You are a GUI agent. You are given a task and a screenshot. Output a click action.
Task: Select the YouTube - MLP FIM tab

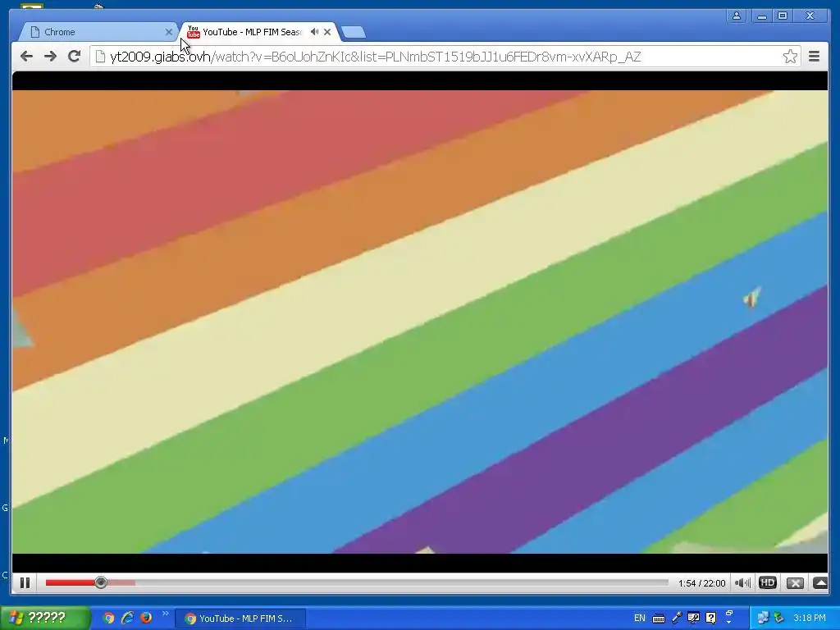(252, 32)
